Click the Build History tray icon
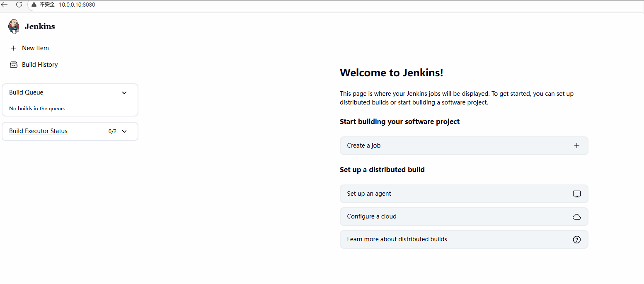644x284 pixels. tap(14, 65)
